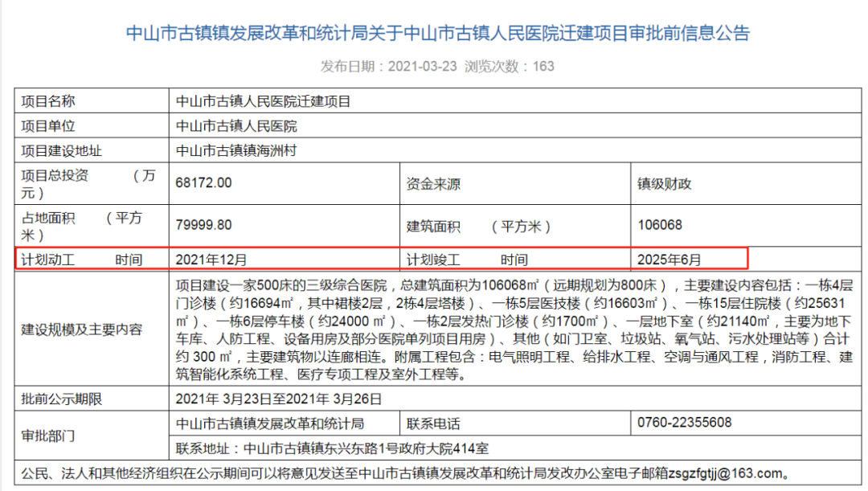Select the 批前公示期限 label cell
This screenshot has height=491, width=868.
coord(92,399)
